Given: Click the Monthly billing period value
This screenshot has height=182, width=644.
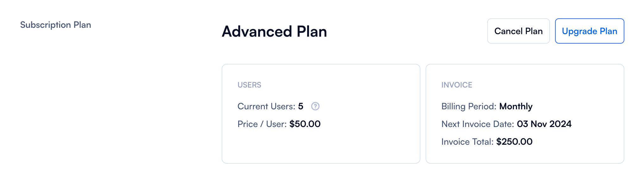Looking at the screenshot, I should (516, 106).
